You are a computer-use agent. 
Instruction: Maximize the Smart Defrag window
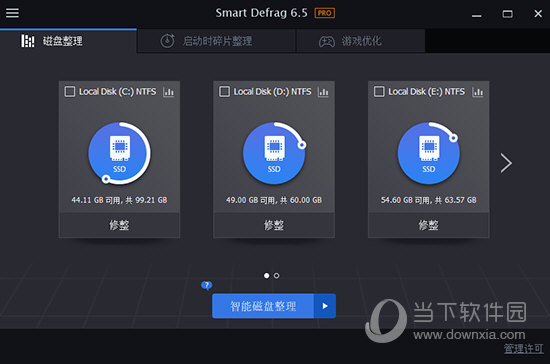tap(507, 14)
